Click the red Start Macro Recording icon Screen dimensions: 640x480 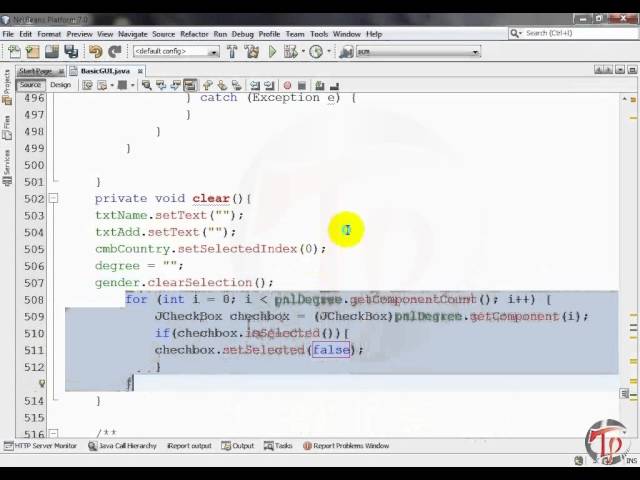click(287, 85)
